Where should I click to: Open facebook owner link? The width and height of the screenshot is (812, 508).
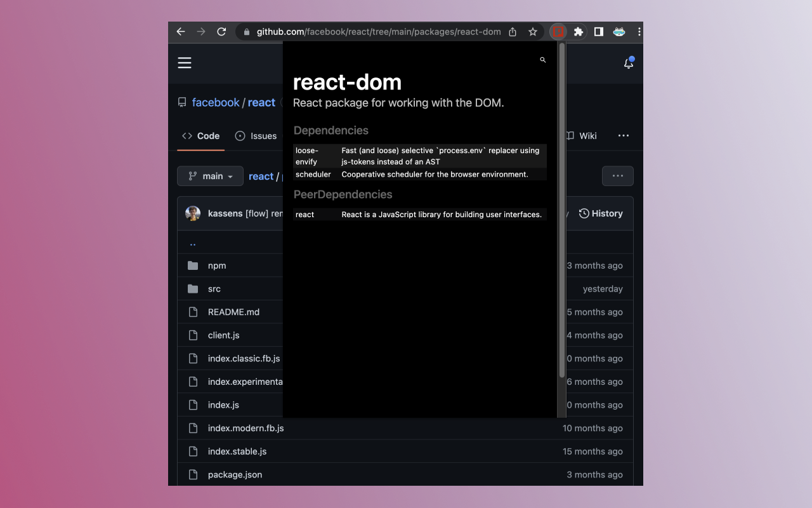[x=216, y=102]
